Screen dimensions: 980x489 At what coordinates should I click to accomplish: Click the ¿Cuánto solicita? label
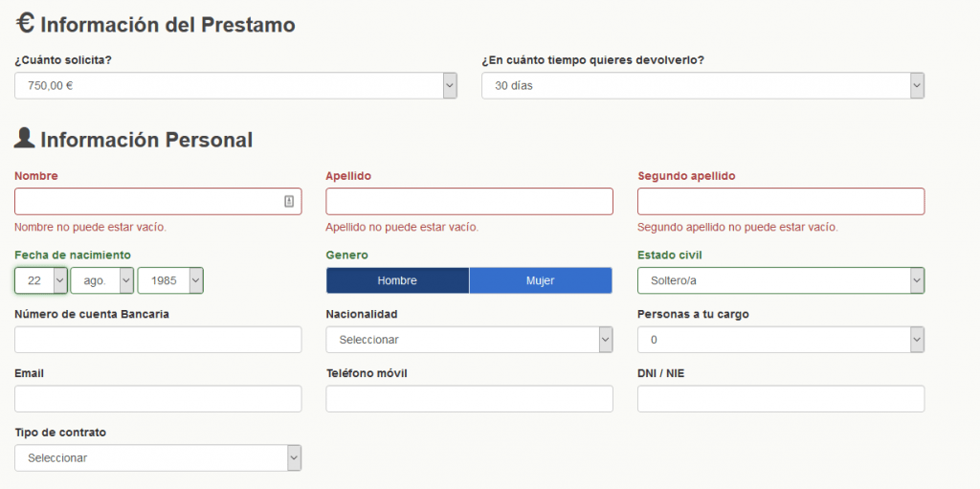(63, 60)
